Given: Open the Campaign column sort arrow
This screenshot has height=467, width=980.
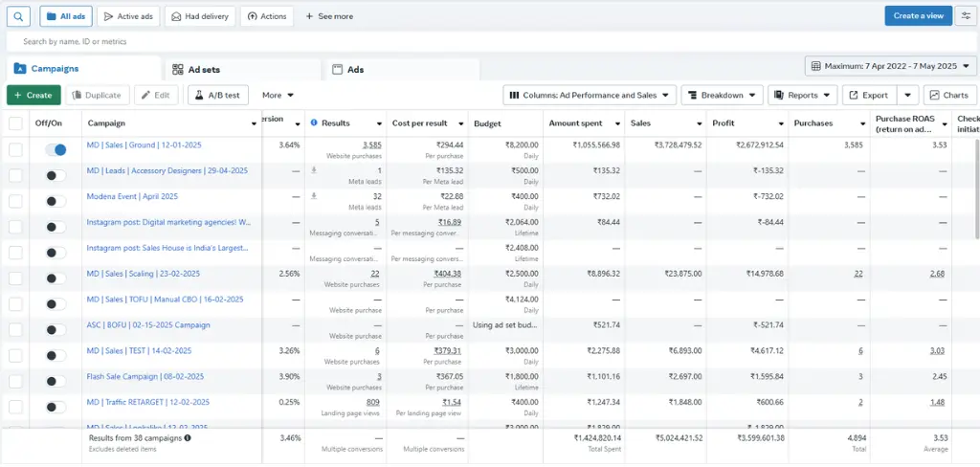Looking at the screenshot, I should [254, 123].
